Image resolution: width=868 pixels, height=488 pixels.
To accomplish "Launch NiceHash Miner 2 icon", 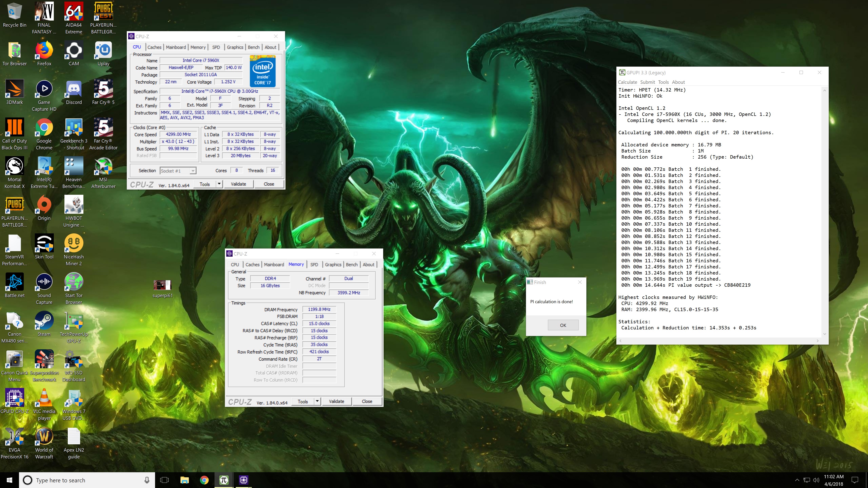I will coord(74,250).
